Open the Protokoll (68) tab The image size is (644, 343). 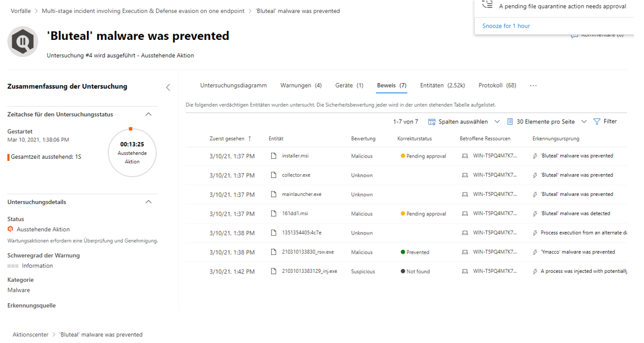tap(497, 85)
